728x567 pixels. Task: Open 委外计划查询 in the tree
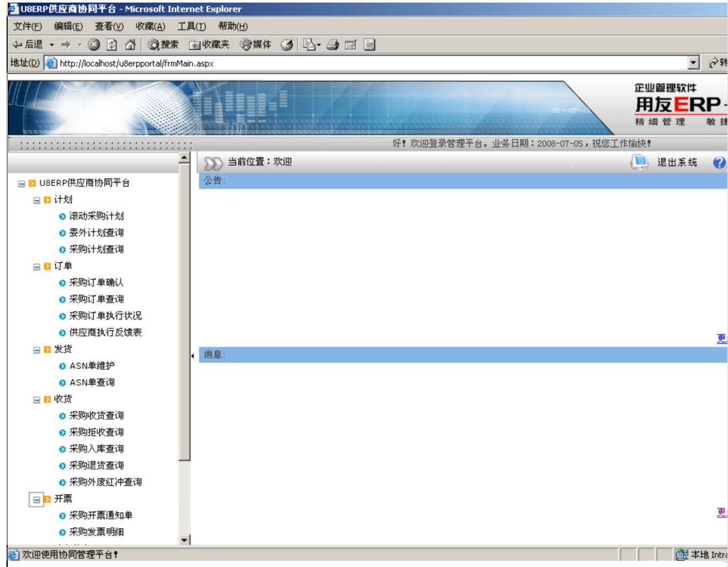[x=96, y=233]
